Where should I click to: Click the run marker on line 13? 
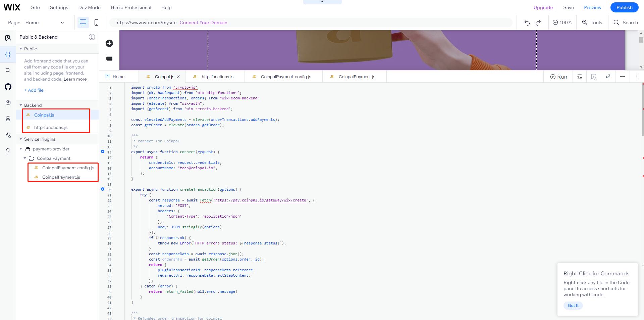click(x=103, y=151)
